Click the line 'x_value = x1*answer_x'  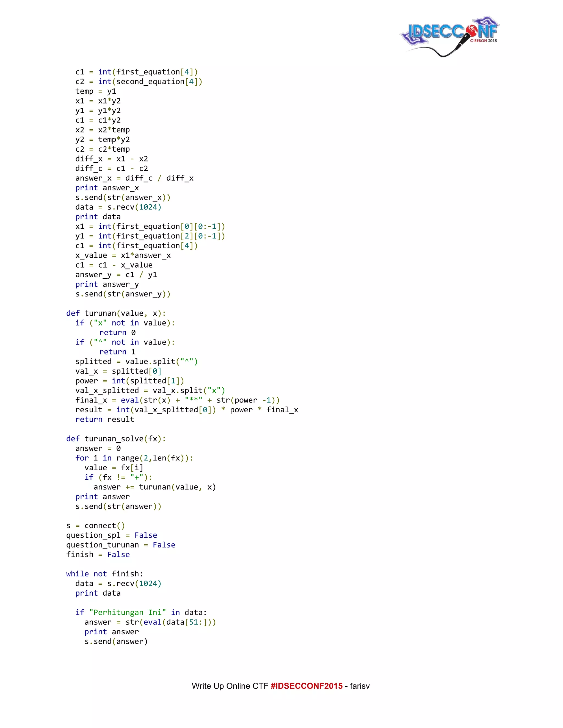tap(123, 256)
